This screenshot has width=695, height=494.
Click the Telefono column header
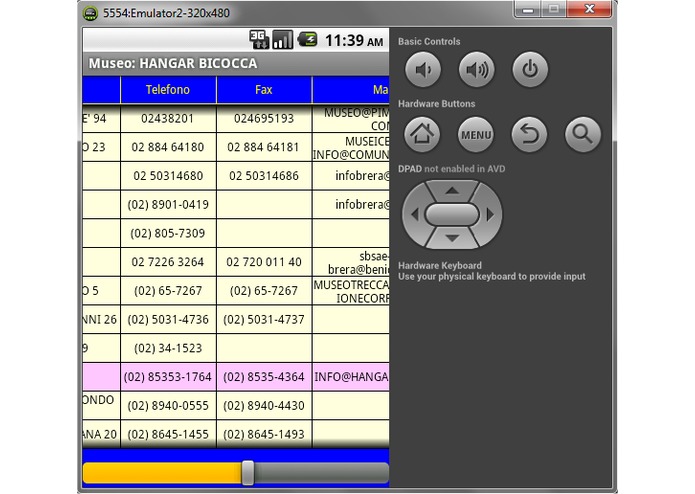point(168,90)
